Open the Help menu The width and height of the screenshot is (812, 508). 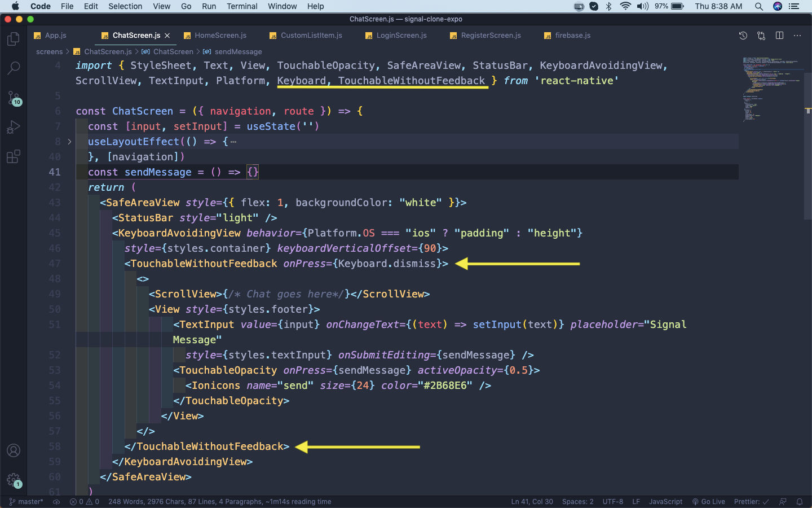click(x=316, y=6)
